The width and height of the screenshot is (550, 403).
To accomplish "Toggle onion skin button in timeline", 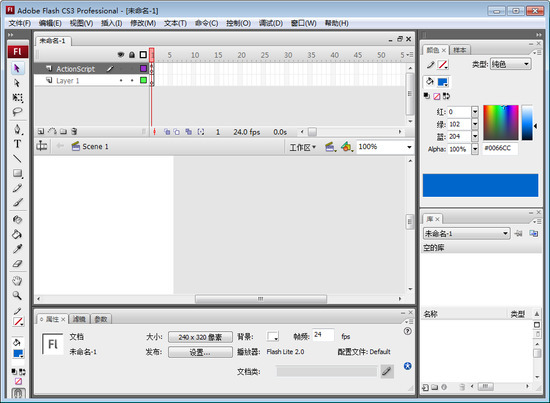I will pos(167,132).
